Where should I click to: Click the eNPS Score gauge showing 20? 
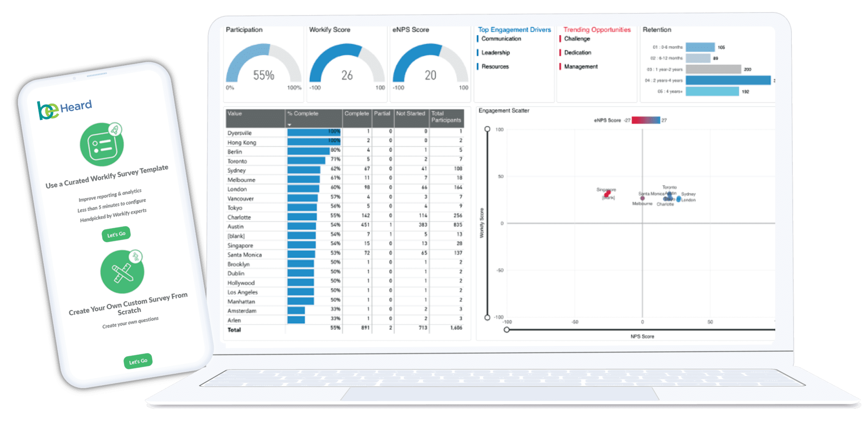click(430, 64)
